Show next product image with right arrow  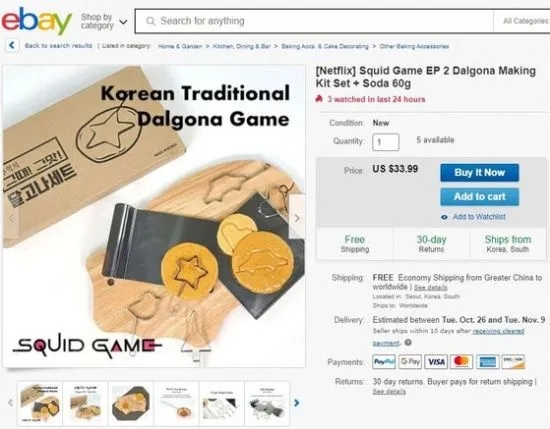pyautogui.click(x=297, y=218)
